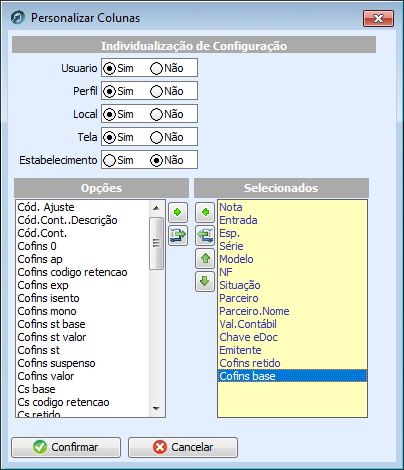Screen dimensions: 404x470
Task: Click the Opções list scrollbar thumb
Action: click(156, 243)
